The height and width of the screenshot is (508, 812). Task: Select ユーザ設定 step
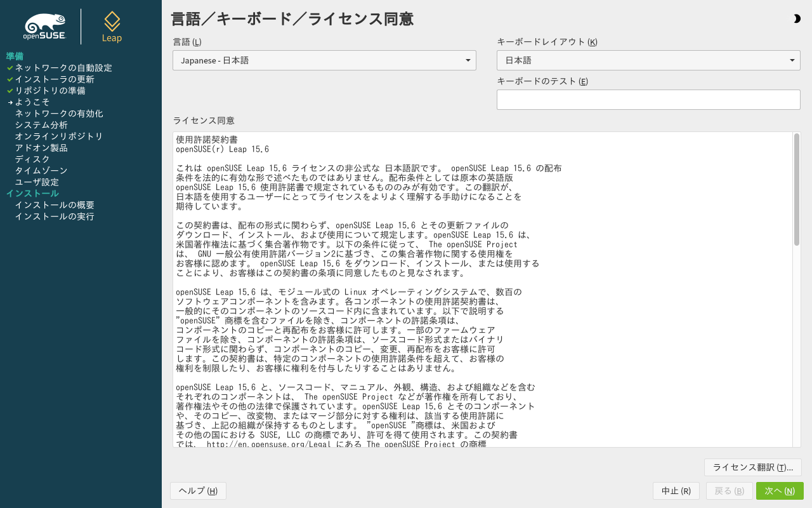point(37,182)
